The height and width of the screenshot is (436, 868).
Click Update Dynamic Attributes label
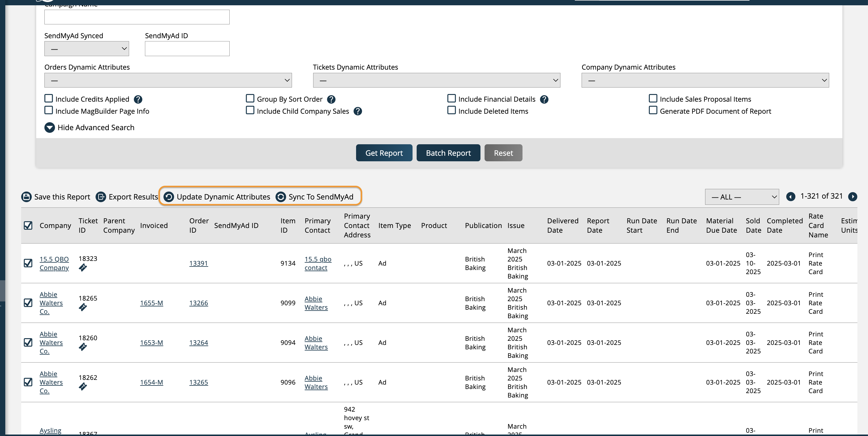223,197
